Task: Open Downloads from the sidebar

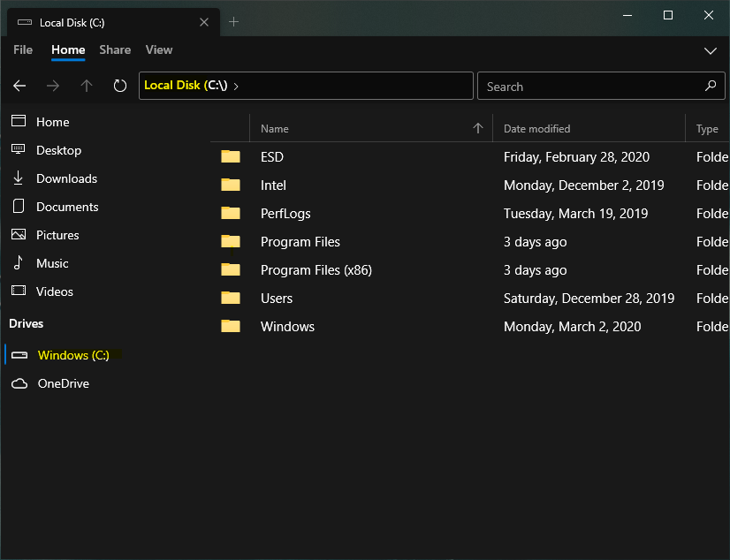Action: 66,178
